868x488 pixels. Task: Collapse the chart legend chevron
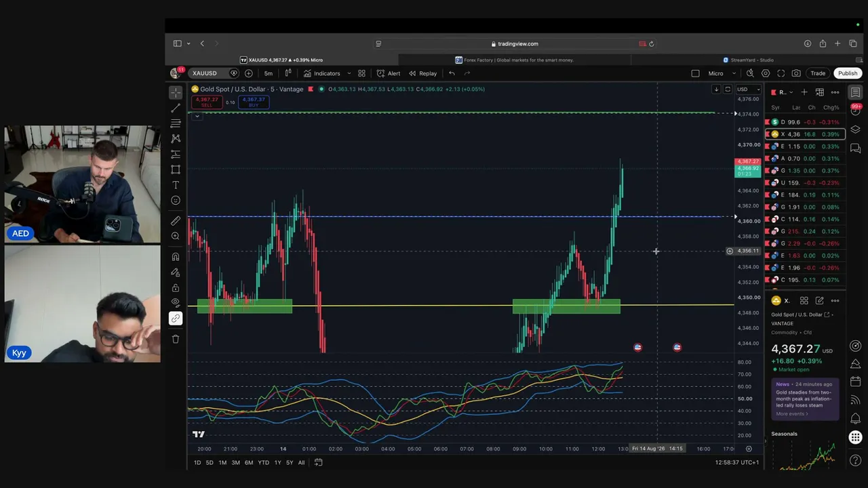197,116
